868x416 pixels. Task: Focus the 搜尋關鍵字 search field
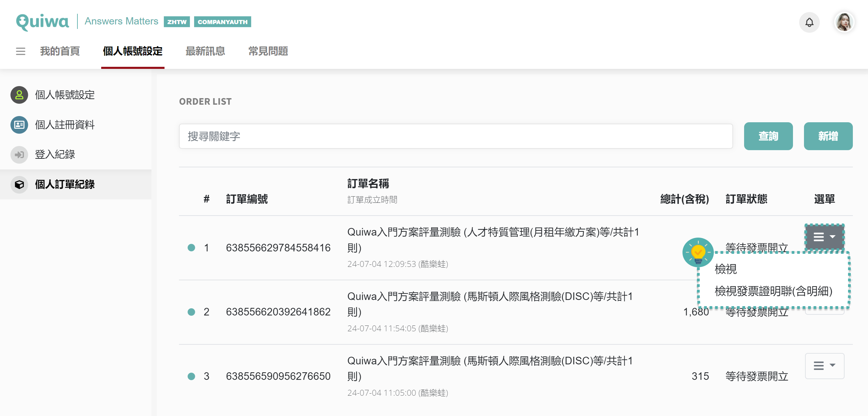coord(456,136)
